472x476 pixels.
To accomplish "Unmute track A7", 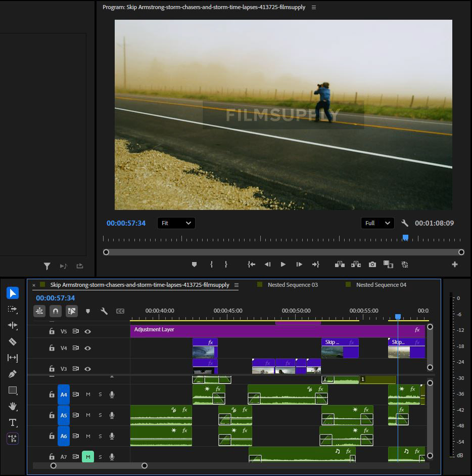I will tap(88, 457).
